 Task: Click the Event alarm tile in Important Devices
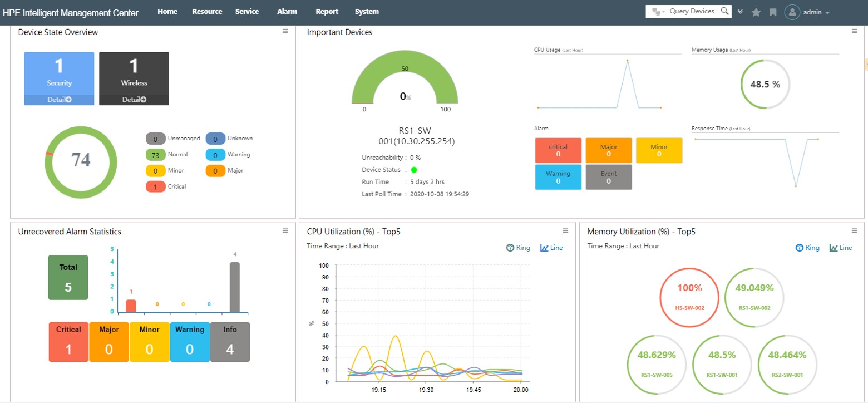coord(609,177)
